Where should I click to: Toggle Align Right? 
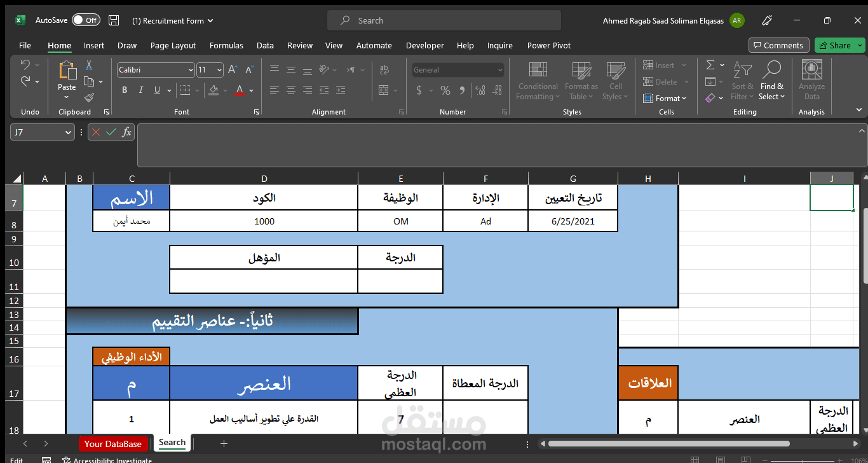(308, 90)
